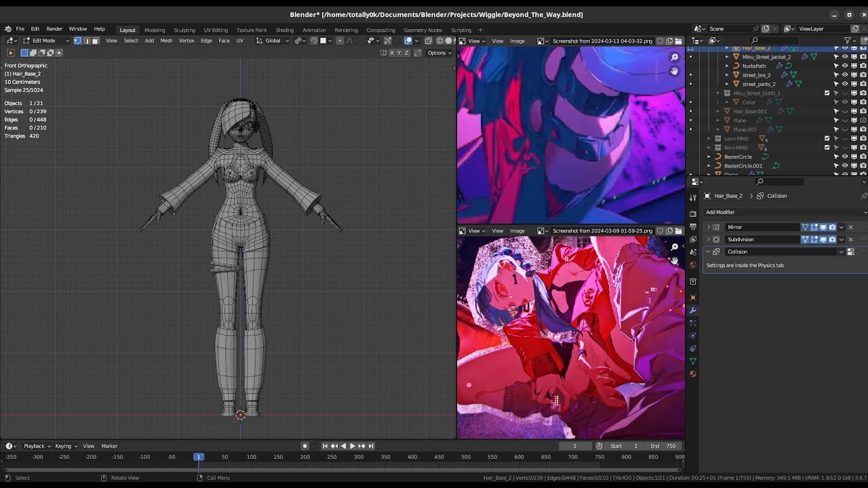Image resolution: width=868 pixels, height=488 pixels.
Task: Hide Miku_Street_Jacket_2 in viewport
Action: pyautogui.click(x=845, y=57)
